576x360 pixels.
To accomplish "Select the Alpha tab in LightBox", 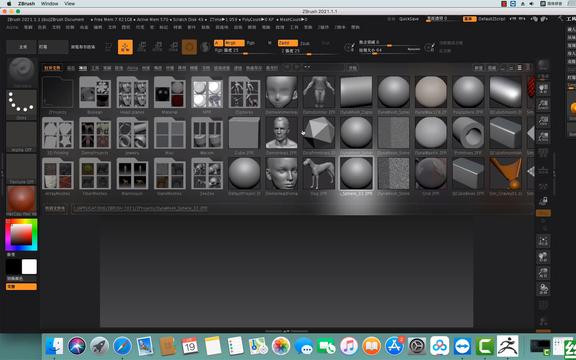I will [132, 68].
